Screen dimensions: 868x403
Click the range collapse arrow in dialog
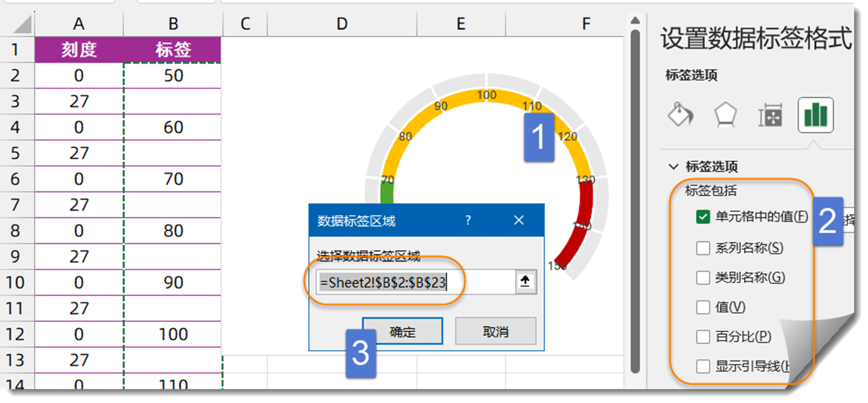(525, 282)
